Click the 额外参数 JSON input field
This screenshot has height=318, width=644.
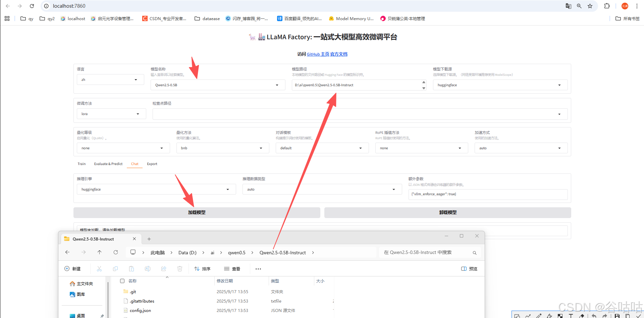[488, 194]
